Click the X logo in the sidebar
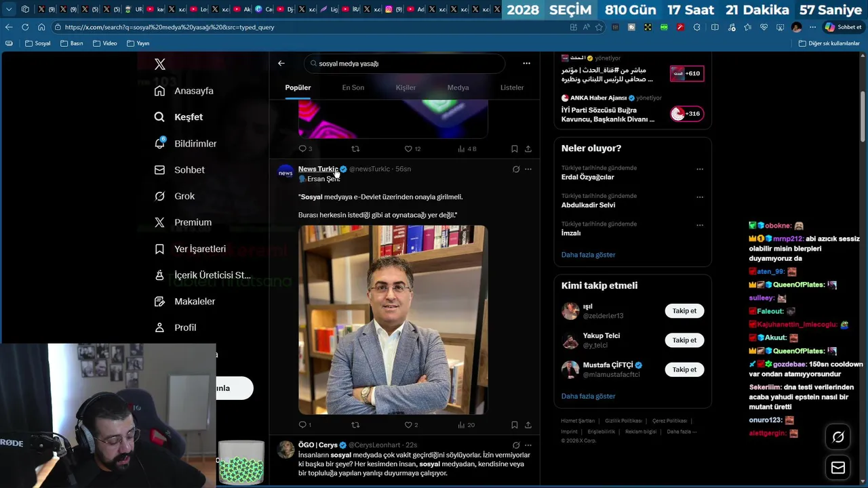 coord(159,64)
